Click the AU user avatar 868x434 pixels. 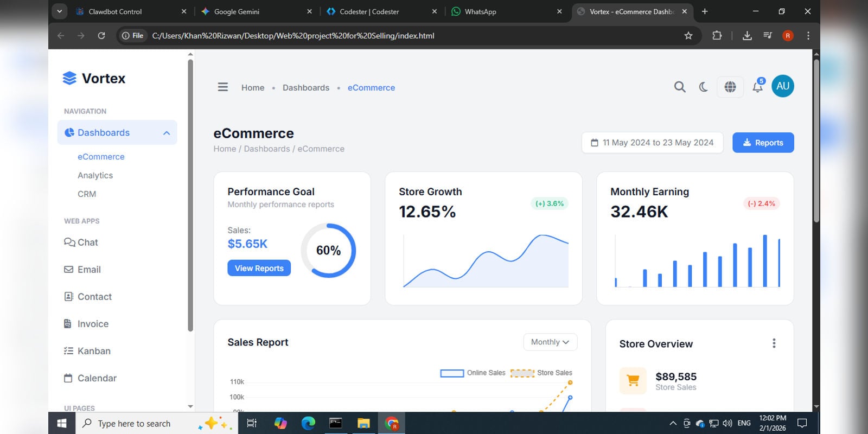tap(782, 86)
